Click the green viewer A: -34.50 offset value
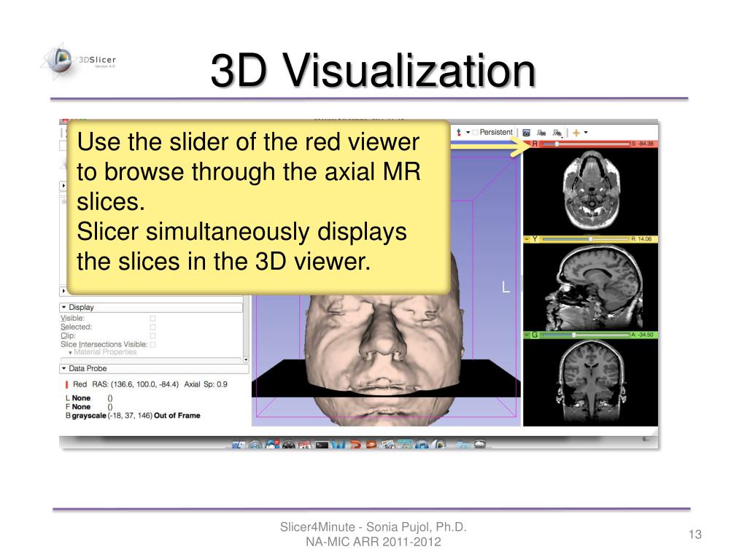 643,335
